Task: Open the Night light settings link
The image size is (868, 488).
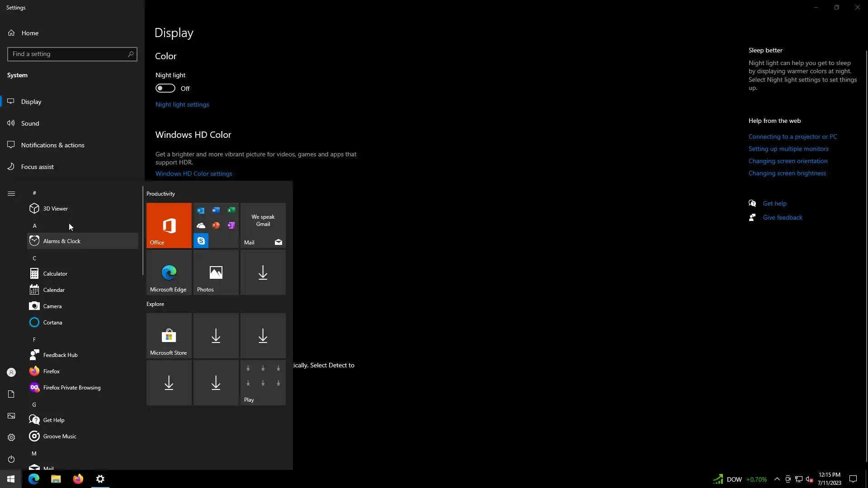Action: [182, 104]
